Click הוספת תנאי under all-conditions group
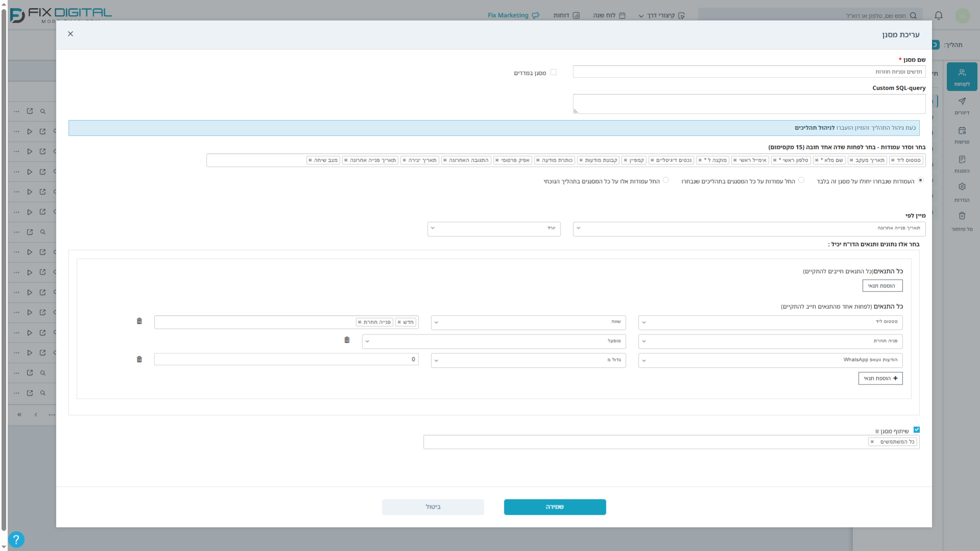This screenshot has height=551, width=980. 882,286
